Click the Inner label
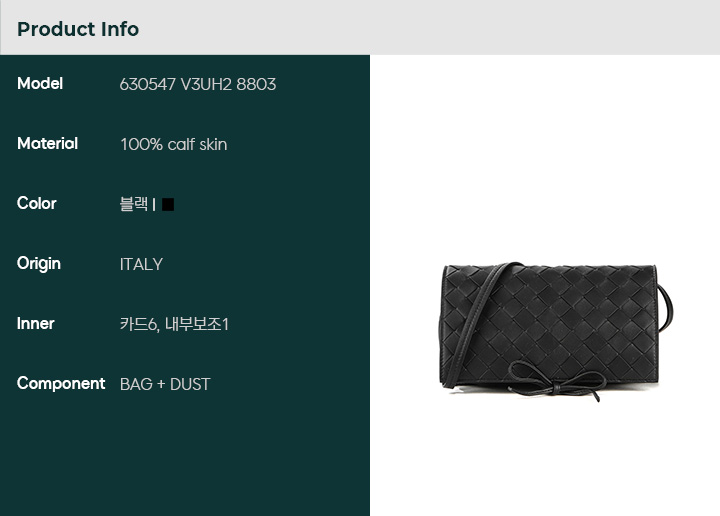The height and width of the screenshot is (516, 720). tap(36, 324)
